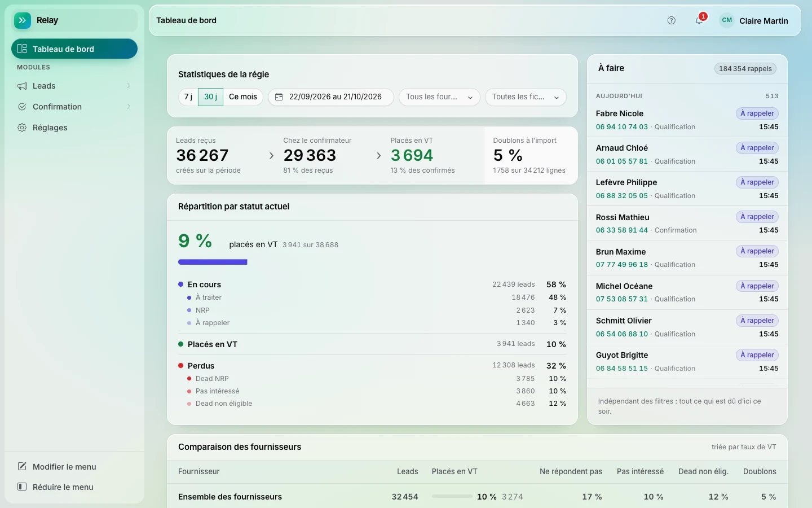Open the notifications bell icon
The image size is (812, 508).
(699, 20)
